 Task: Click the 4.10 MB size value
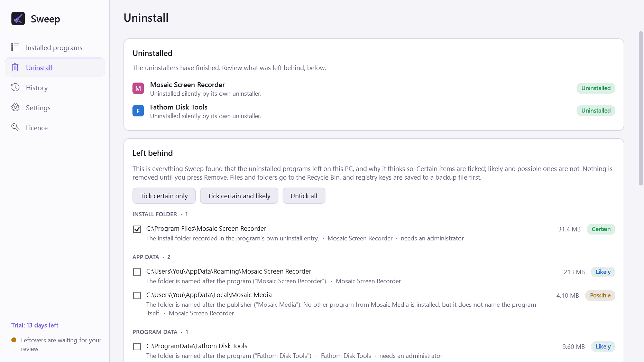point(568,295)
